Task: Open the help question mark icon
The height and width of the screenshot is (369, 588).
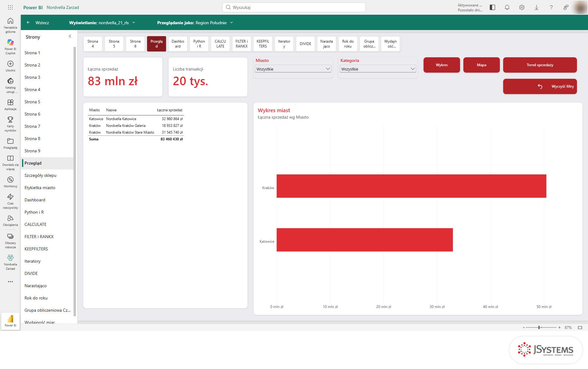Action: coord(551,7)
